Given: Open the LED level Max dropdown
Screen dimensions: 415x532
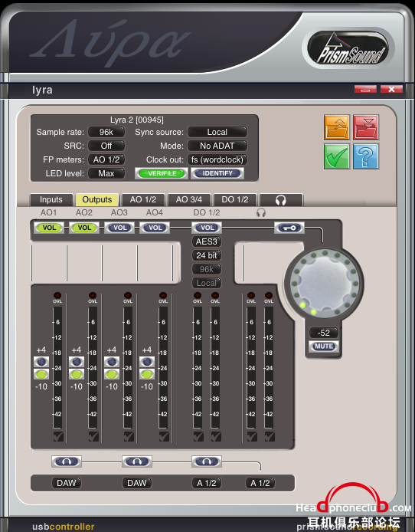Looking at the screenshot, I should pos(106,174).
